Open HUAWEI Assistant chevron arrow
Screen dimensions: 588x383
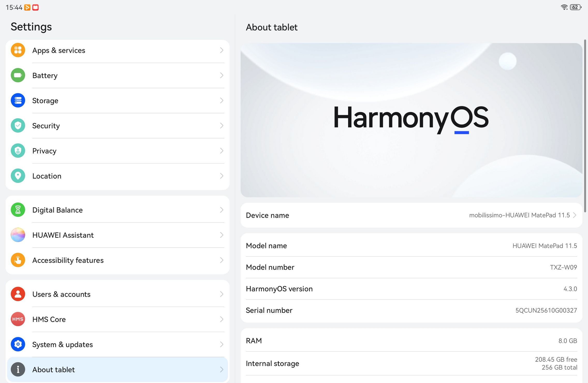pyautogui.click(x=222, y=235)
